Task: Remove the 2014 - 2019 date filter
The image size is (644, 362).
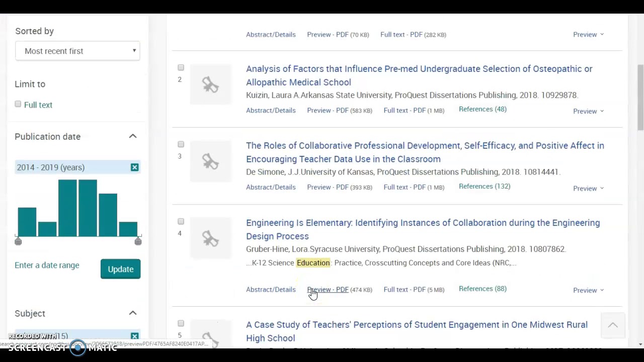Action: coord(134,167)
